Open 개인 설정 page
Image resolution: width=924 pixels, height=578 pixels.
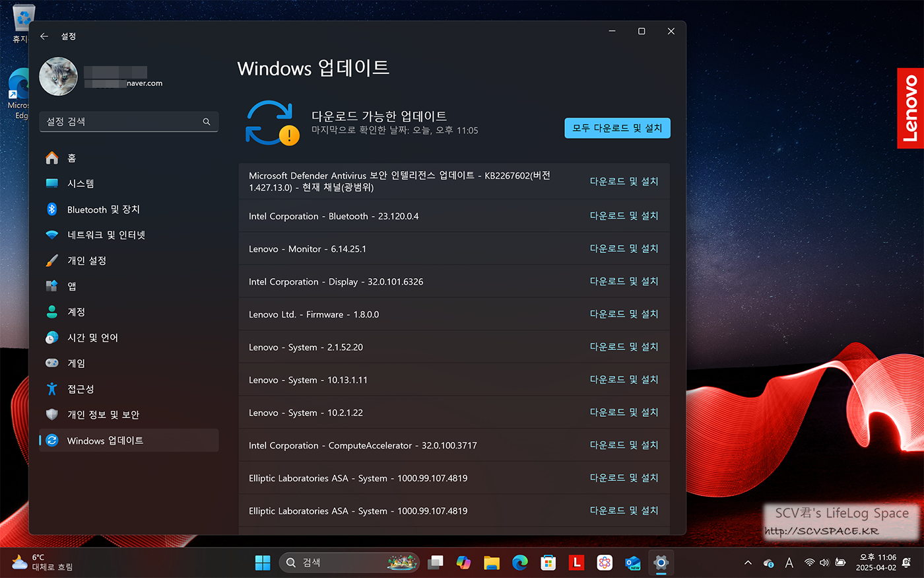pos(129,261)
